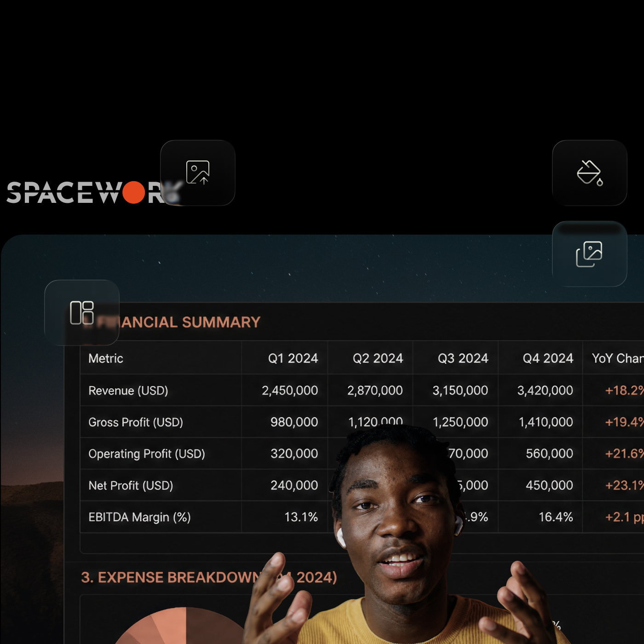
Task: Click the Metric column header
Action: coord(106,358)
